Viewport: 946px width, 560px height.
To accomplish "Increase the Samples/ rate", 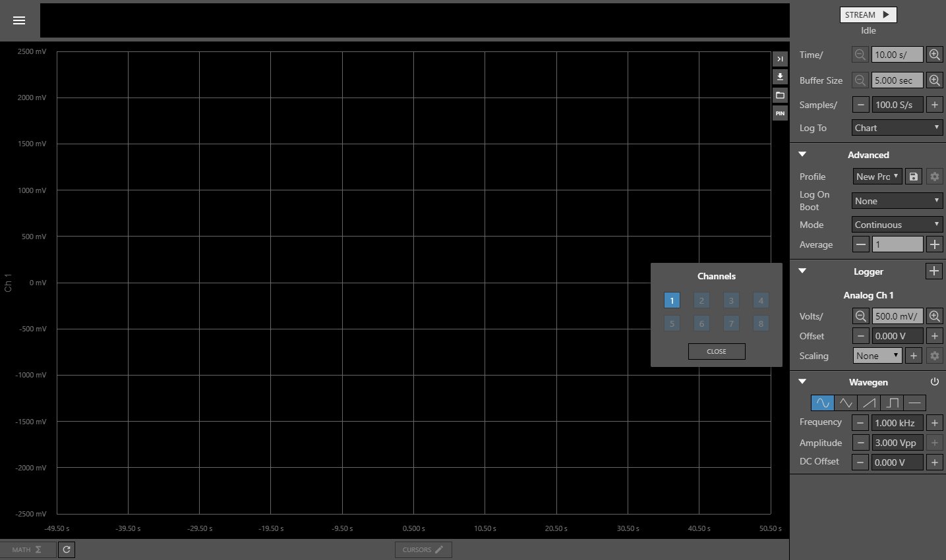I will (934, 105).
